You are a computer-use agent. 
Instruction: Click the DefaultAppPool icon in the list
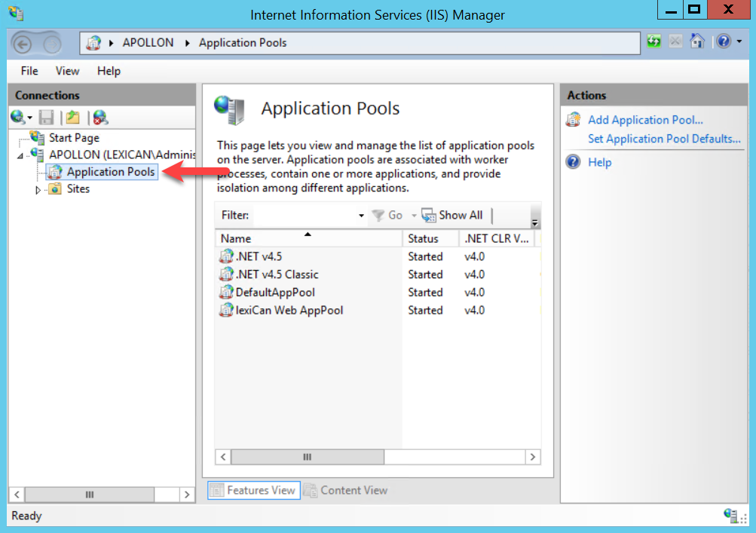tap(226, 293)
